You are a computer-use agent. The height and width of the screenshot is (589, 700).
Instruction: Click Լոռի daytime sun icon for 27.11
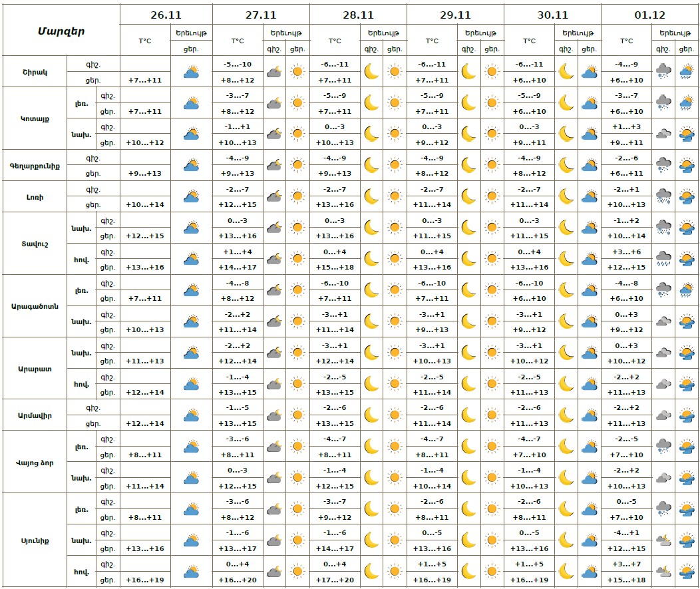pyautogui.click(x=297, y=197)
